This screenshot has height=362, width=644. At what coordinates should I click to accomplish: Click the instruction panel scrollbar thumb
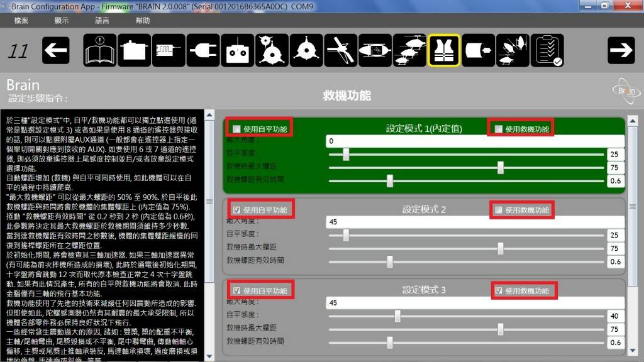point(209,201)
